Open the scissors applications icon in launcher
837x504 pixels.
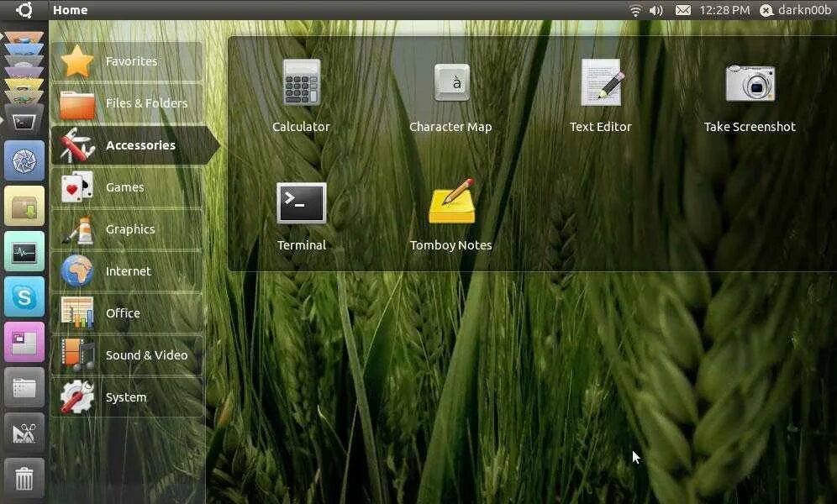coord(24,433)
